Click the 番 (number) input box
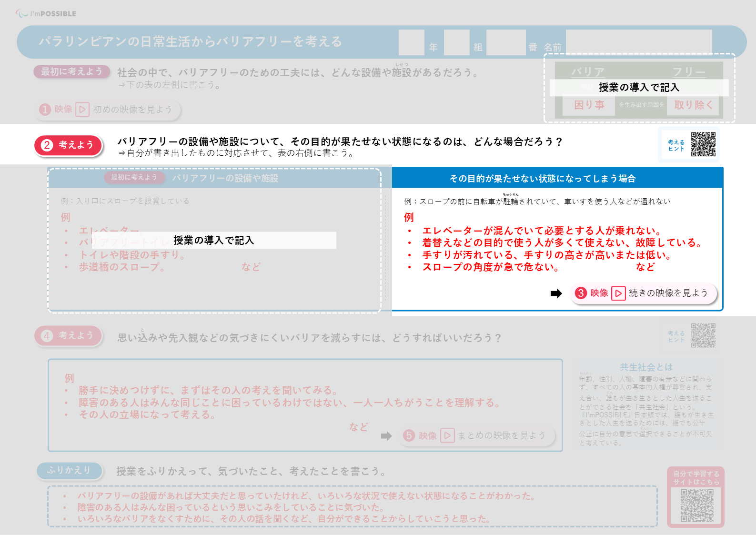 coord(505,42)
